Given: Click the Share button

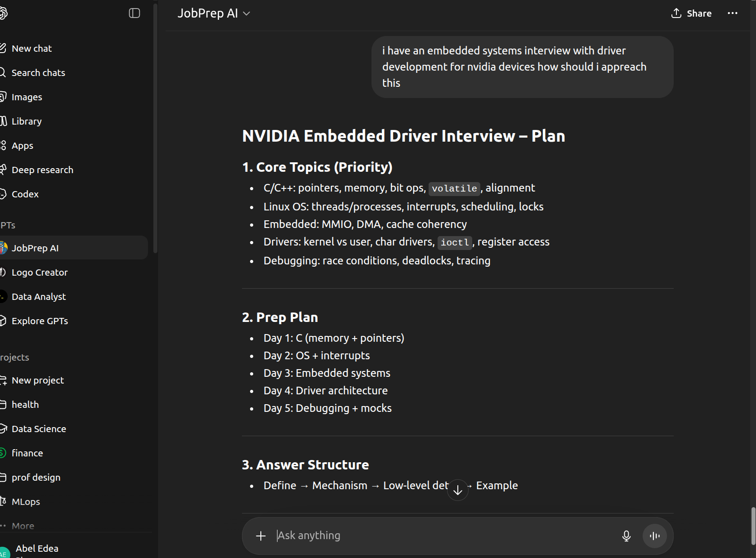Looking at the screenshot, I should tap(691, 13).
